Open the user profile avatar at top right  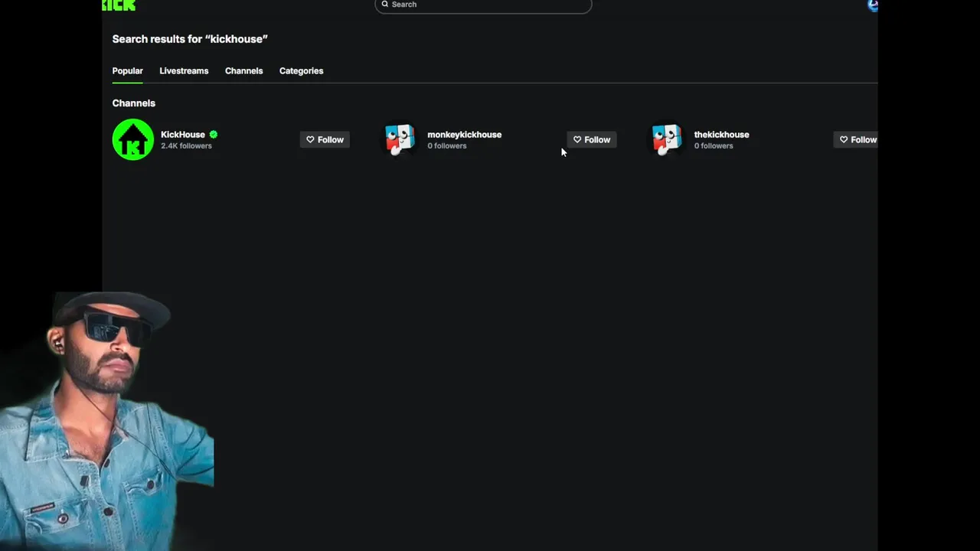point(872,5)
